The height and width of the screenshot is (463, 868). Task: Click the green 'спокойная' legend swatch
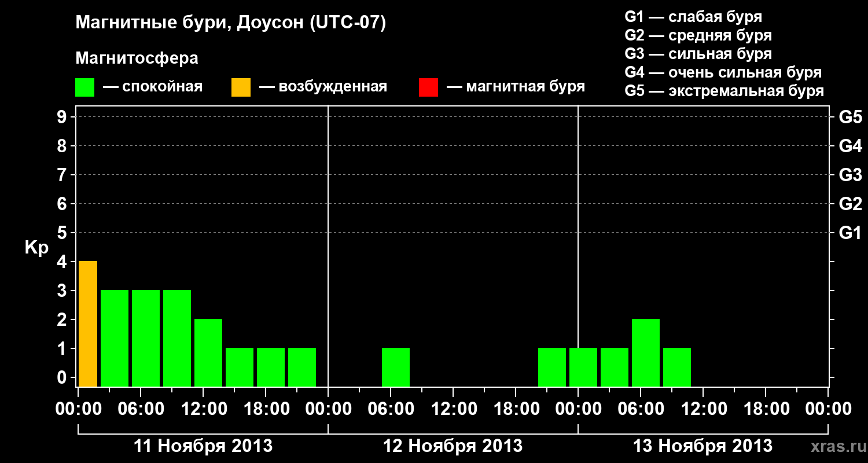pos(85,87)
